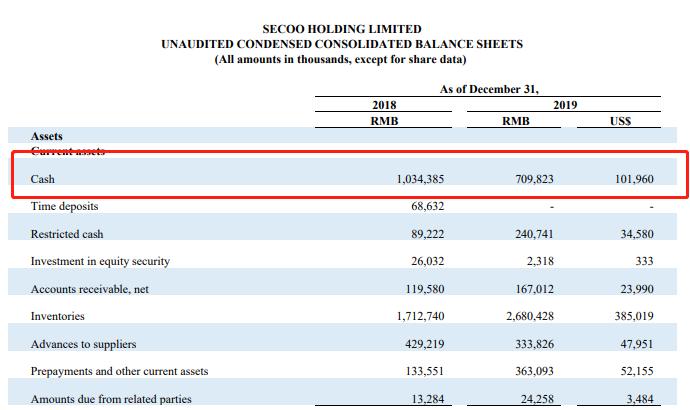Select the Accounts receivable, net label
Viewport: 690px width, 410px height.
pos(88,289)
